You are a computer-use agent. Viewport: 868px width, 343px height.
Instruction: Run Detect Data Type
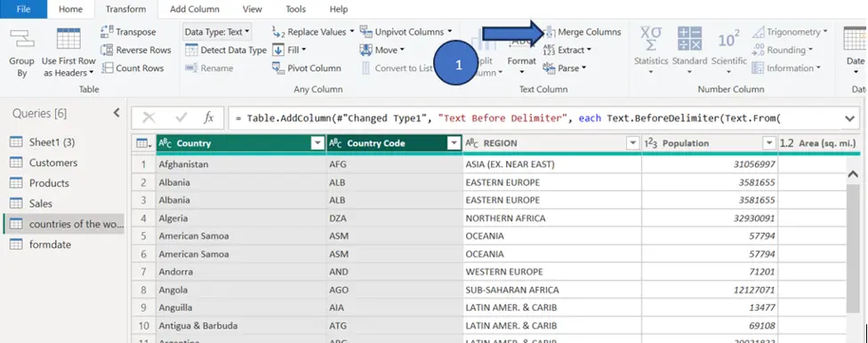click(225, 50)
